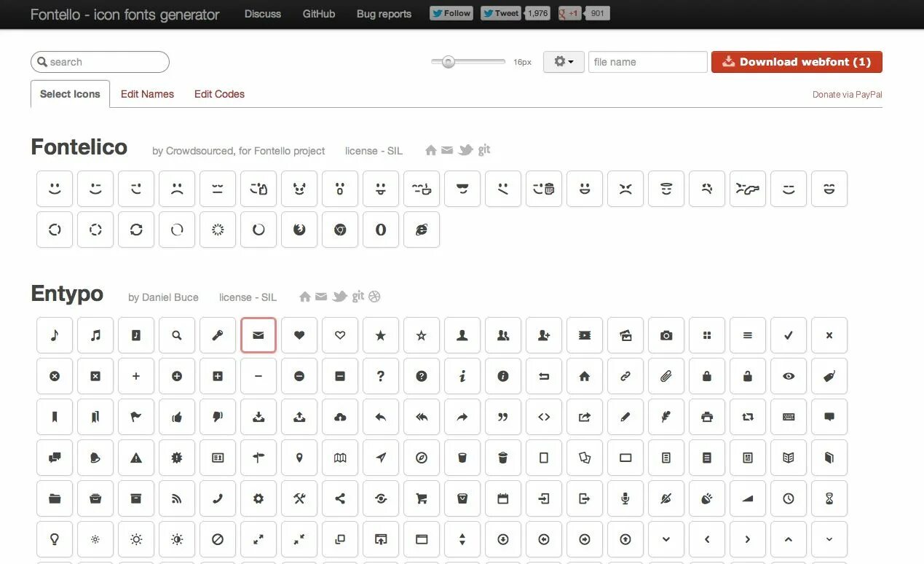The image size is (924, 564).
Task: Click the Google +1 button
Action: pos(569,13)
